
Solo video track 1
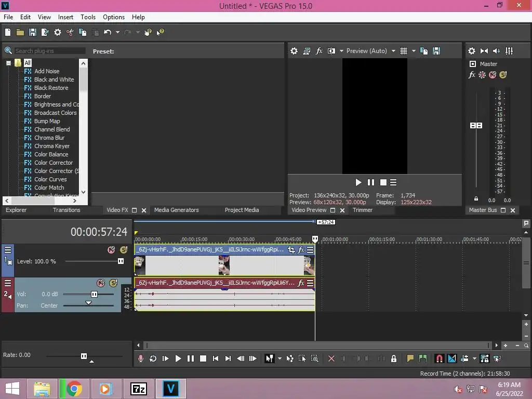coord(124,250)
